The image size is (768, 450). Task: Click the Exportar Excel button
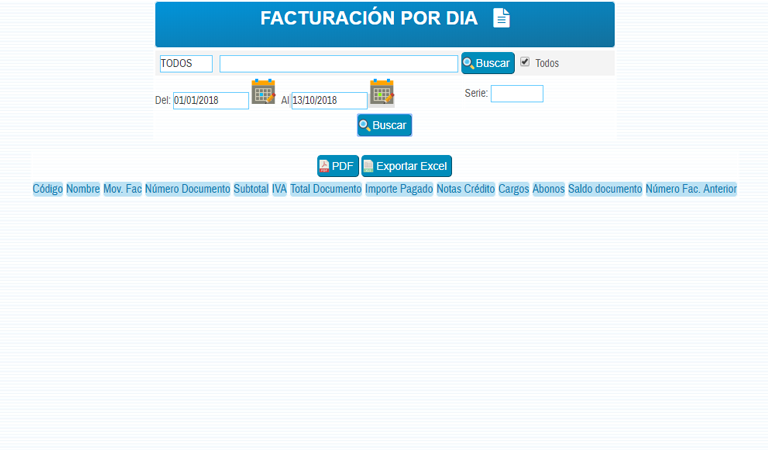click(x=406, y=166)
